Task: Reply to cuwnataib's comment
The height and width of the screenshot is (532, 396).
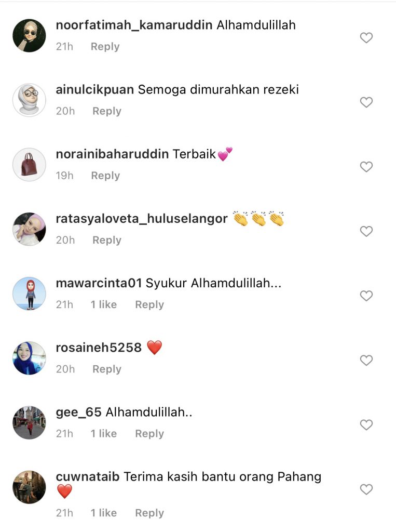Action: pos(149,513)
